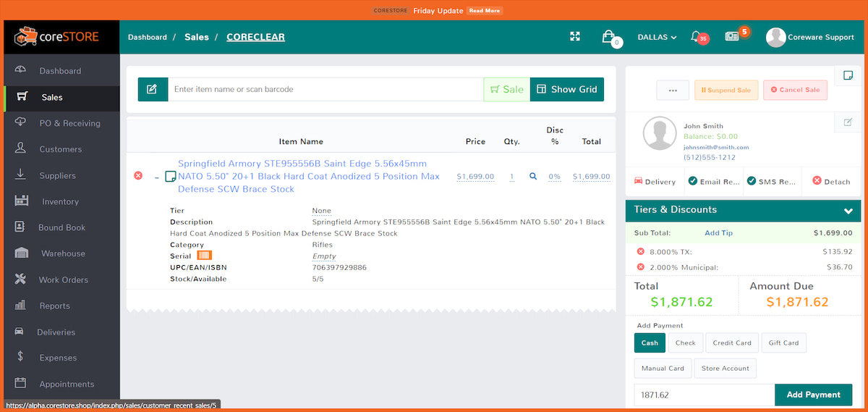Click the Reports chart icon
Viewport: 868px width, 412px height.
coord(21,306)
